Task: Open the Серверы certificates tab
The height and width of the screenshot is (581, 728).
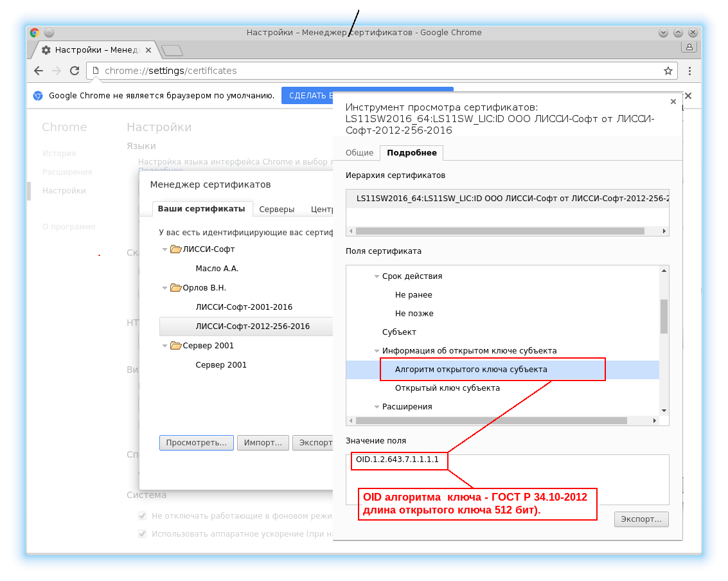Action: (277, 209)
